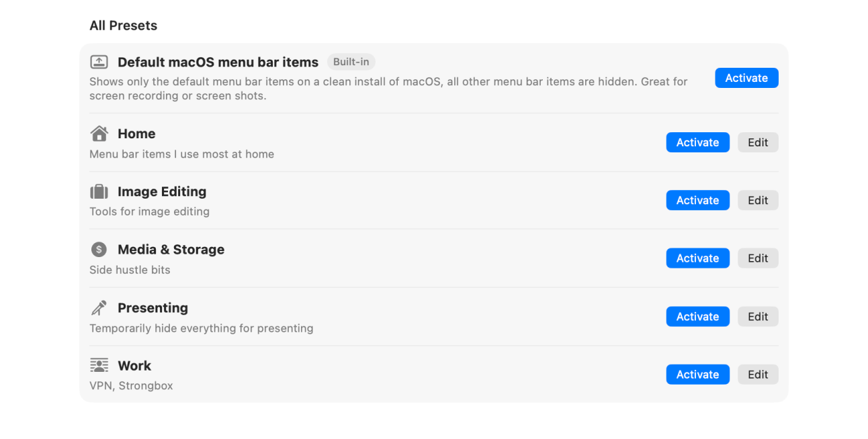Viewport: 868px width, 439px height.
Task: Edit the Media & Storage preset
Action: pyautogui.click(x=758, y=258)
